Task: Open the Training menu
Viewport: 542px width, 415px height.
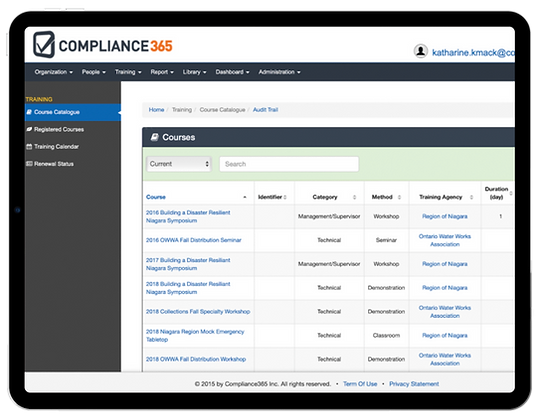Action: [128, 72]
